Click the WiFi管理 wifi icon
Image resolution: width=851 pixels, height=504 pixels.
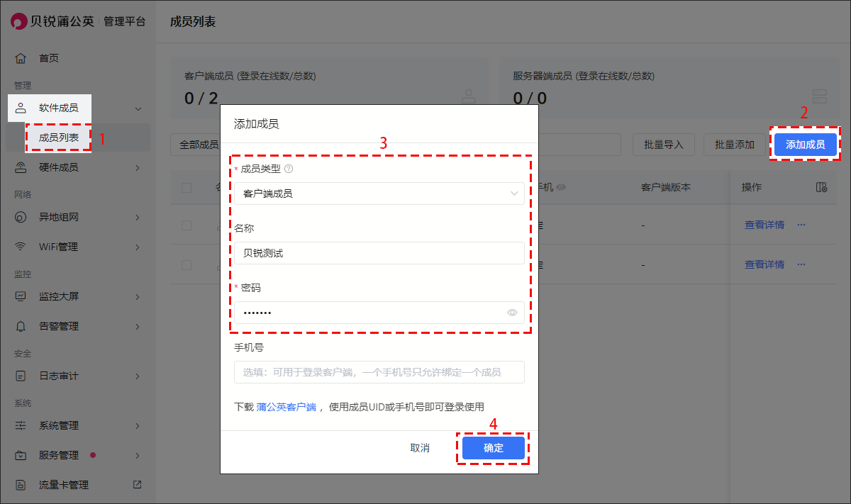point(21,247)
